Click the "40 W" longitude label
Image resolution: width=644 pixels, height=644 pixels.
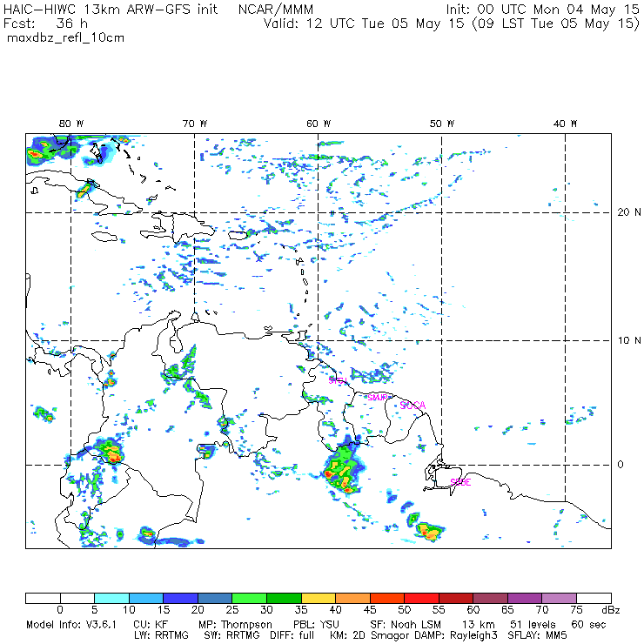coord(566,124)
